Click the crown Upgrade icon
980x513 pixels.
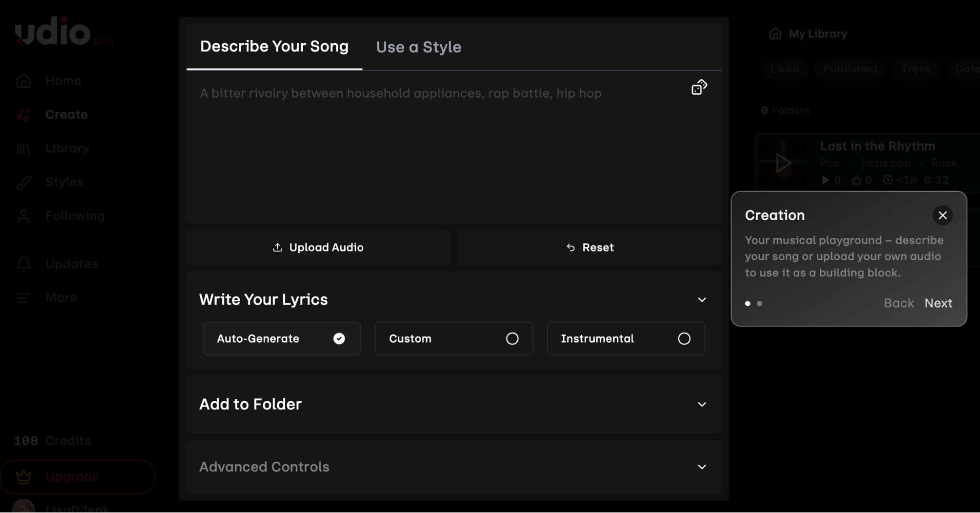click(x=23, y=476)
